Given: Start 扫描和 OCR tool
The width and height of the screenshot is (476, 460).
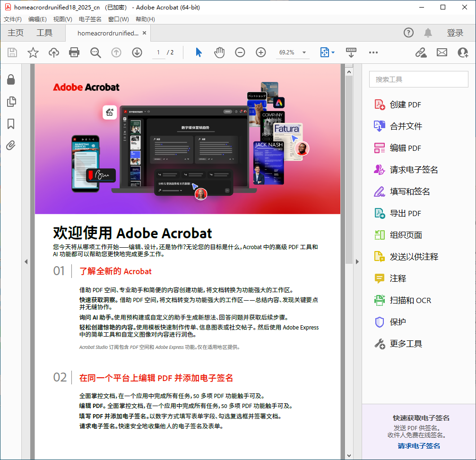Looking at the screenshot, I should click(x=404, y=300).
